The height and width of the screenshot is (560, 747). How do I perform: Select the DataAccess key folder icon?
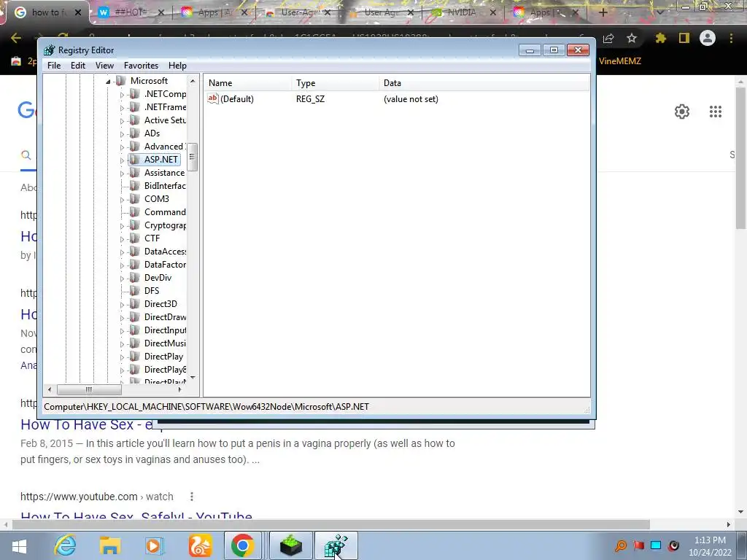[135, 251]
